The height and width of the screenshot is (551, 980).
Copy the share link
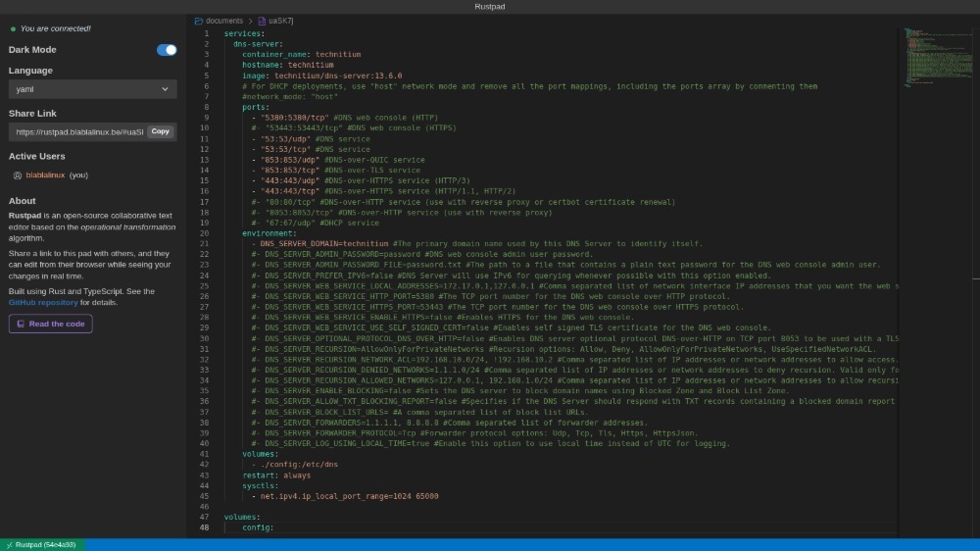(161, 131)
